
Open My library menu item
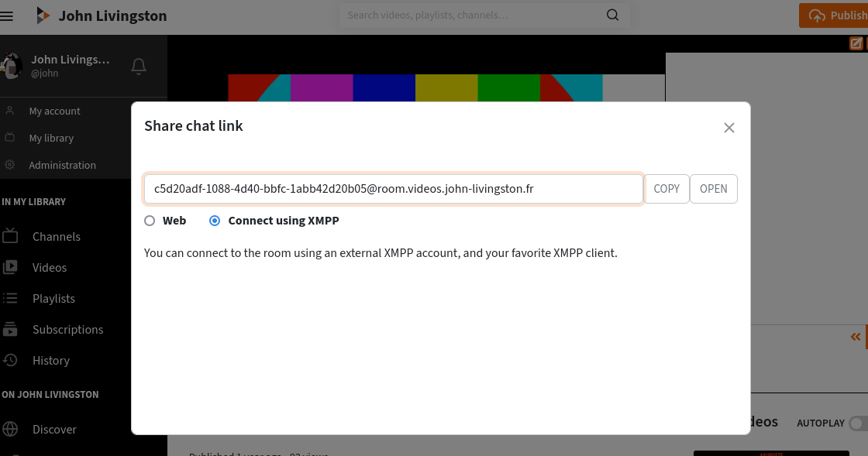pyautogui.click(x=51, y=138)
